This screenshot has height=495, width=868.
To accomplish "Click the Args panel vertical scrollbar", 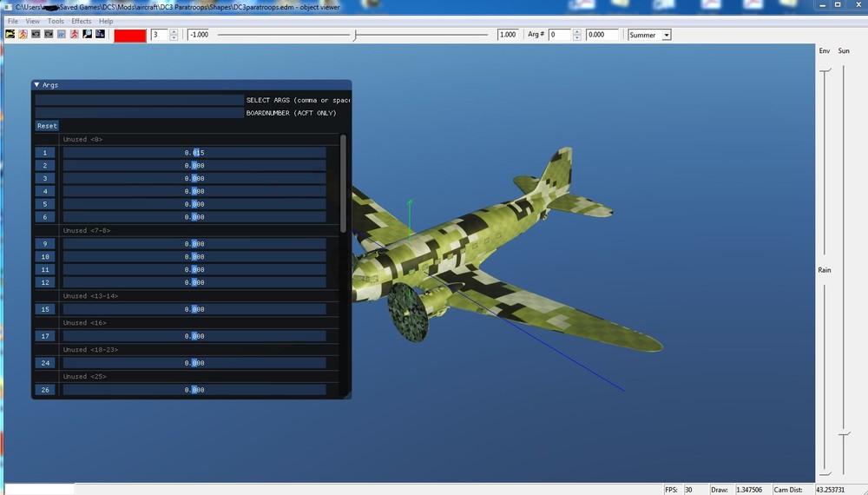I will [343, 183].
